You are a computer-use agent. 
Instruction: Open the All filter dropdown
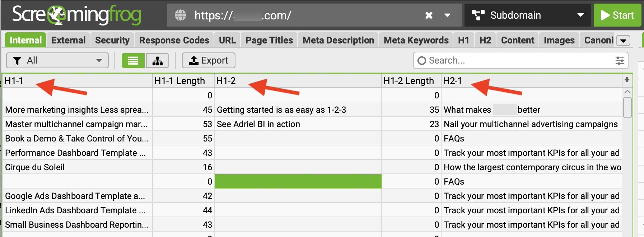pos(57,61)
